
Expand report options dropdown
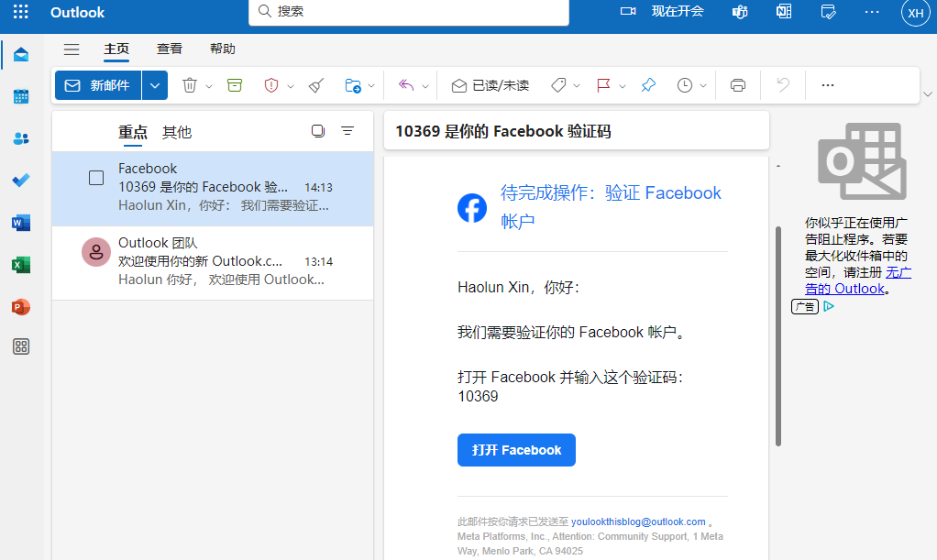291,86
